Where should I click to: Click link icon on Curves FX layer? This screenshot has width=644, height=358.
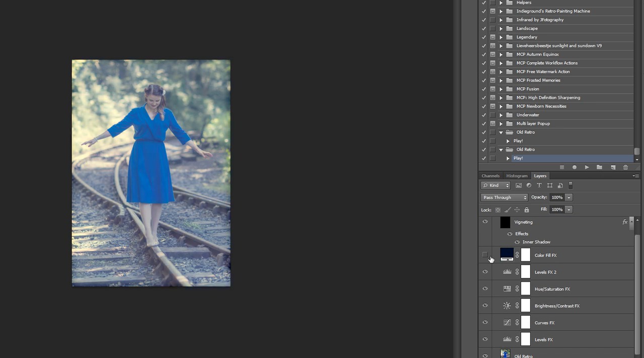517,322
